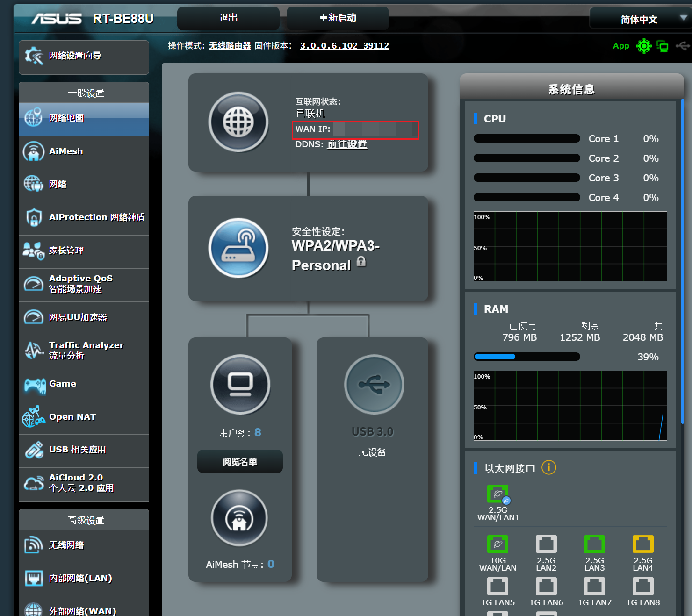Click the USB status icon in header

click(x=683, y=46)
